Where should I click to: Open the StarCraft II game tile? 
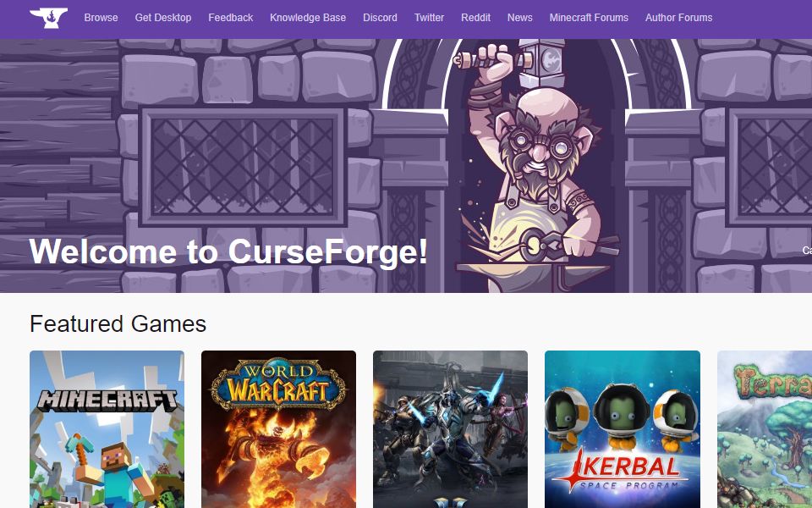pyautogui.click(x=451, y=429)
